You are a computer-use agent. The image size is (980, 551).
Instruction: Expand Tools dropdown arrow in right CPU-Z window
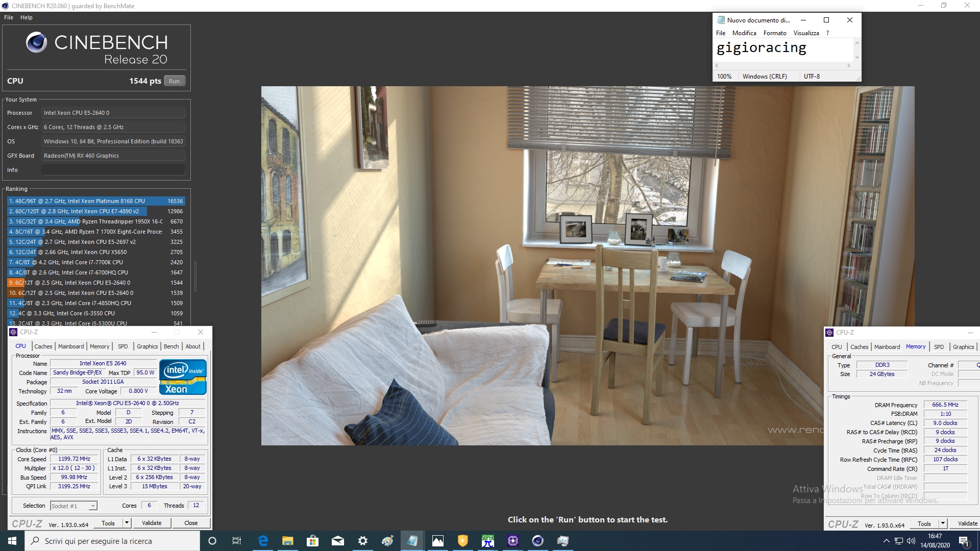tap(943, 523)
